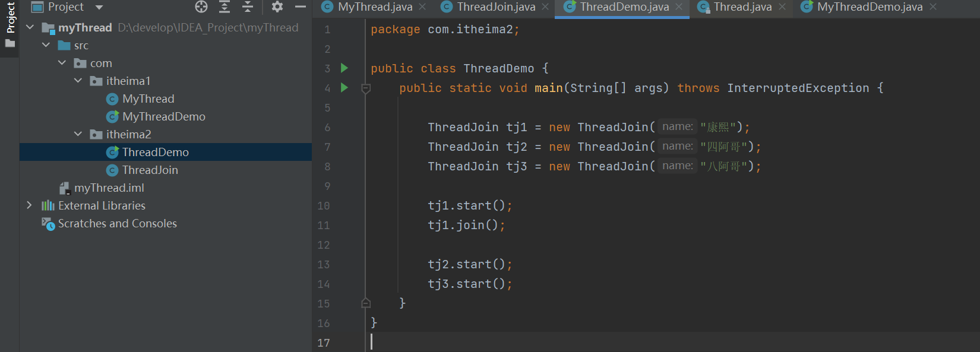Click the MyThread class icon in tree
The width and height of the screenshot is (980, 352).
(112, 99)
